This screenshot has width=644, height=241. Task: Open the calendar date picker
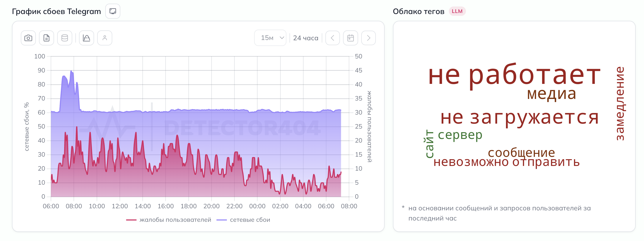pos(351,38)
